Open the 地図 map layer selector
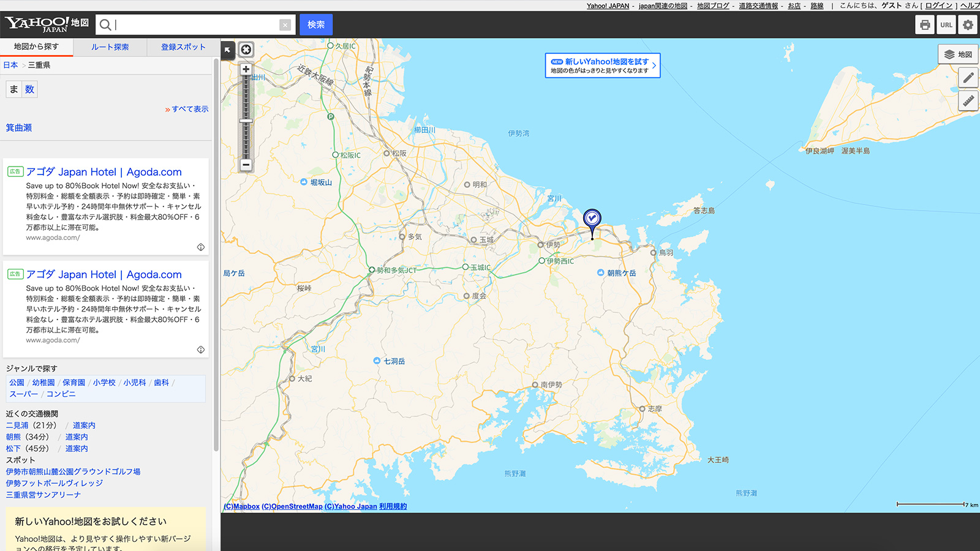Screen dimensions: 980x551 point(959,54)
